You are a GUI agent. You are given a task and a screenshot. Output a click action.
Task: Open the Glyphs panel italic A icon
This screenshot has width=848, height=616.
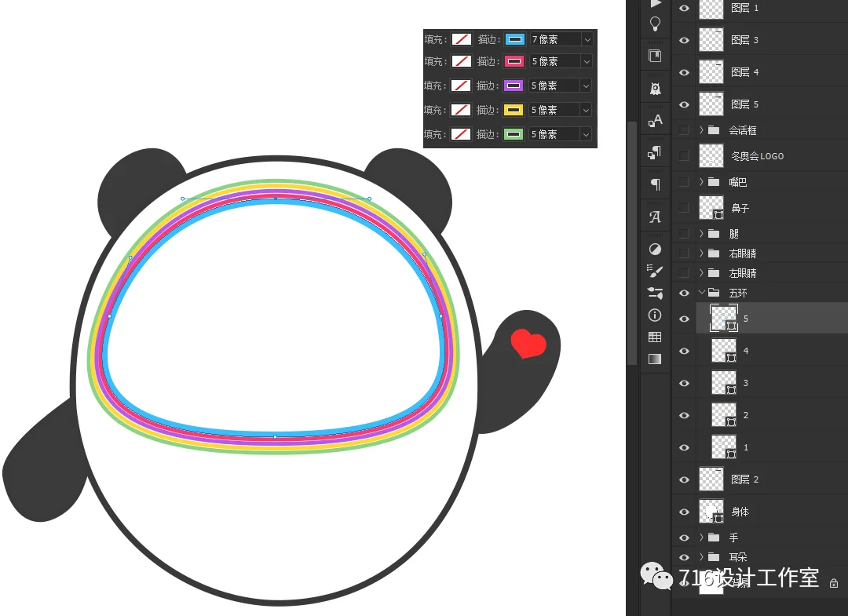tap(655, 217)
